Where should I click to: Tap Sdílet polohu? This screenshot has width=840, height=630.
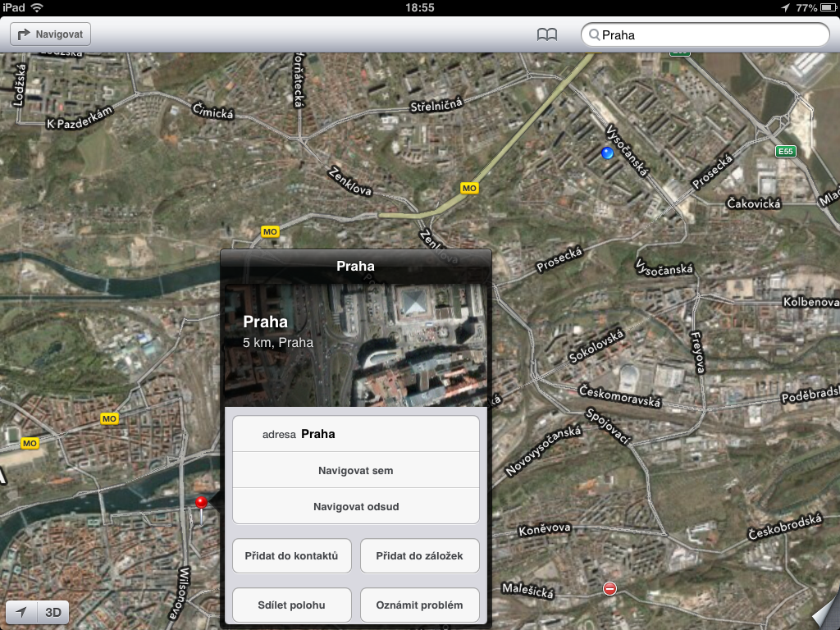(291, 605)
